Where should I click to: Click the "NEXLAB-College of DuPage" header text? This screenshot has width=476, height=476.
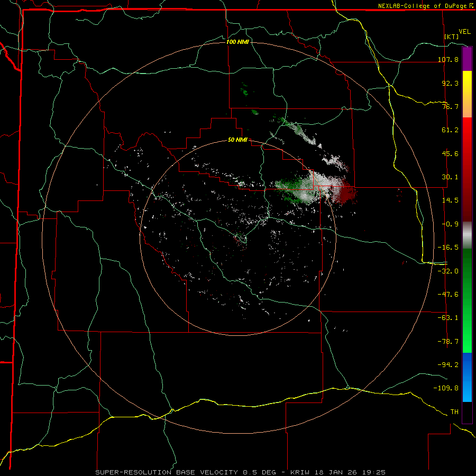click(422, 6)
